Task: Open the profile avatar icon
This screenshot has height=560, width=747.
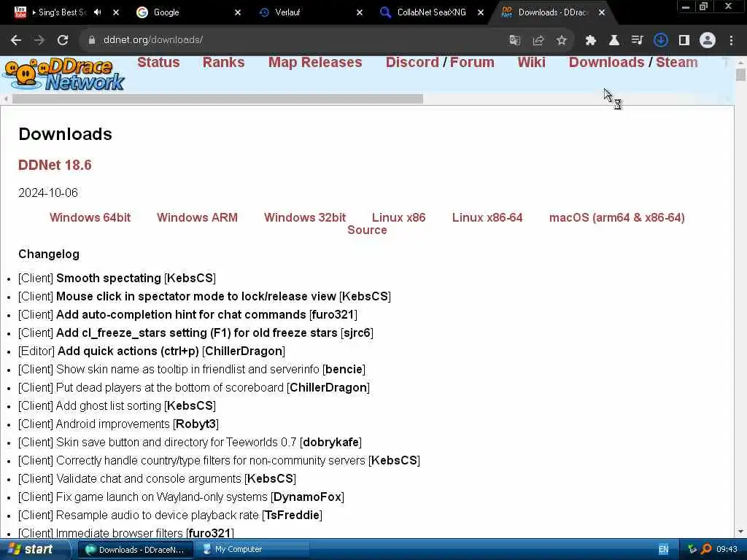Action: pos(708,41)
